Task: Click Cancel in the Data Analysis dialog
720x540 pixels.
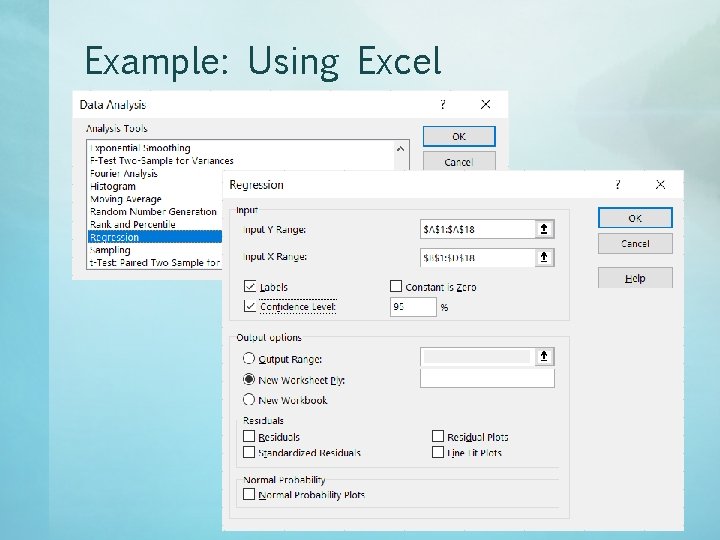Action: point(459,161)
